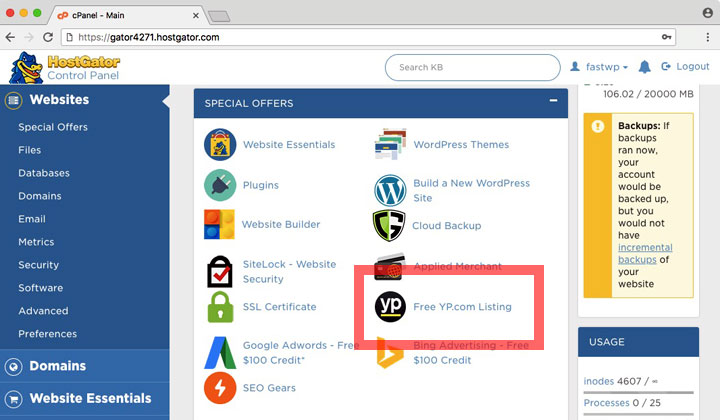Click the Backups warning exclamation icon
The image size is (720, 420).
(x=598, y=126)
